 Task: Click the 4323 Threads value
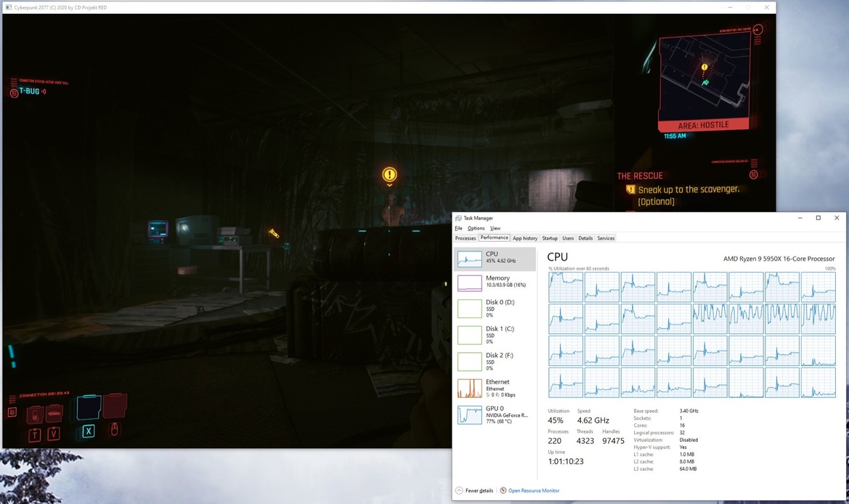(585, 441)
